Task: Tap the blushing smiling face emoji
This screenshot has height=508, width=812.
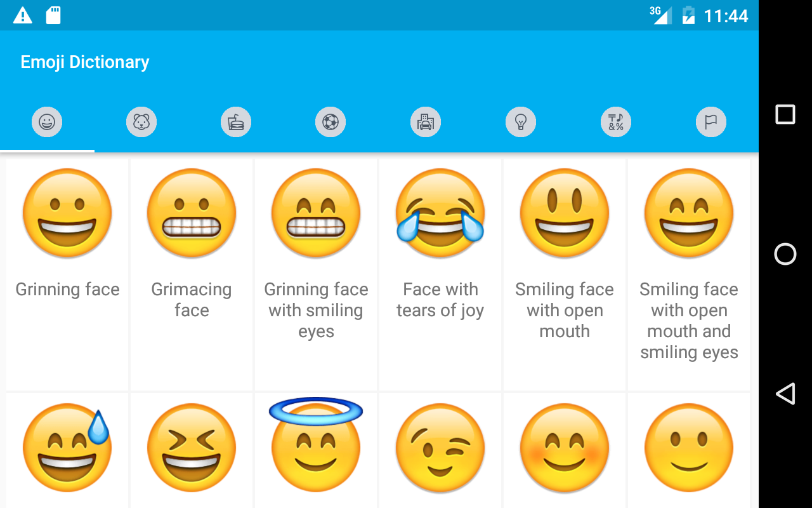Action: click(x=565, y=450)
